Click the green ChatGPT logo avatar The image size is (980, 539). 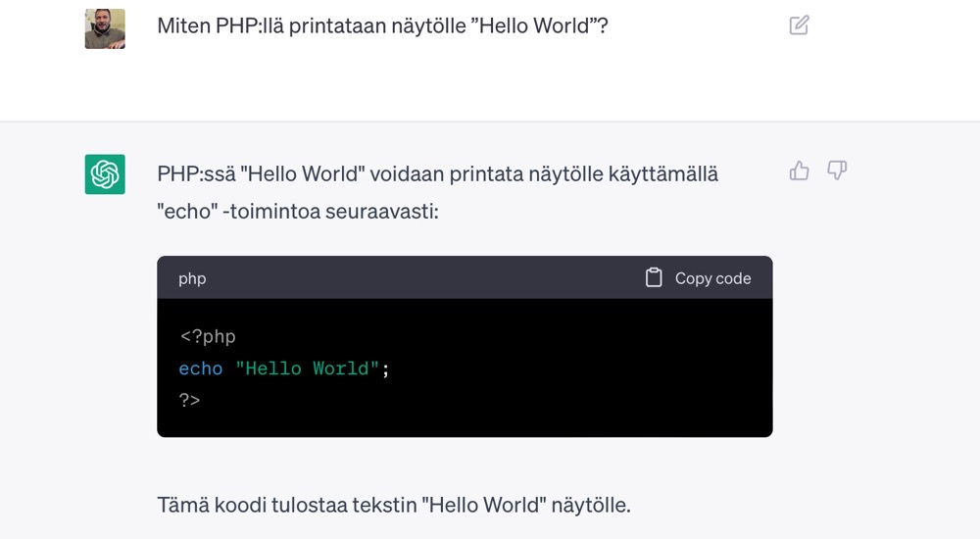(x=105, y=174)
